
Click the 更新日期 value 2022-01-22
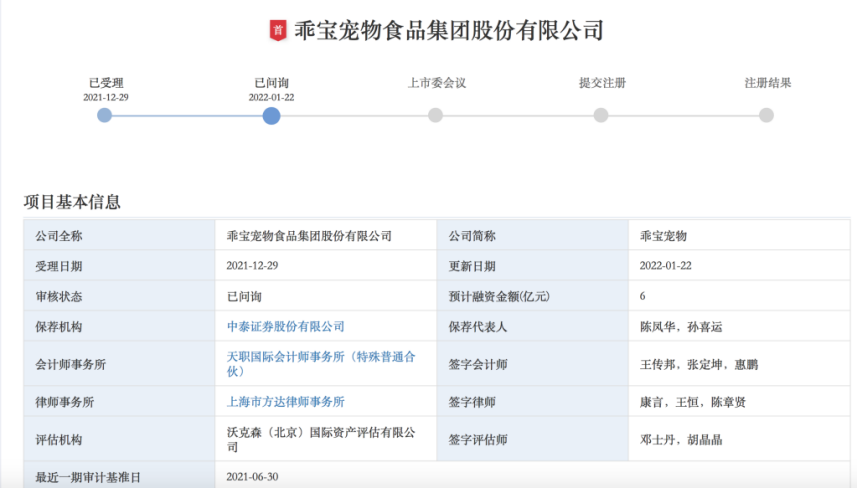pos(666,266)
